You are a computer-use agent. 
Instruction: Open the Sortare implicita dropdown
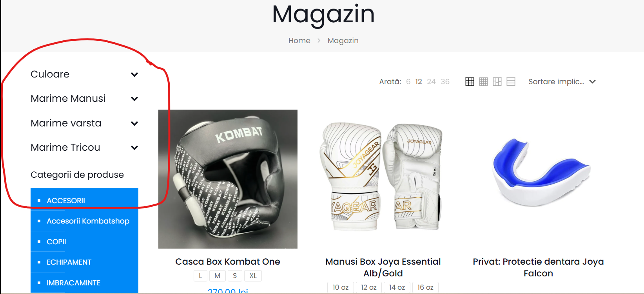pyautogui.click(x=562, y=81)
